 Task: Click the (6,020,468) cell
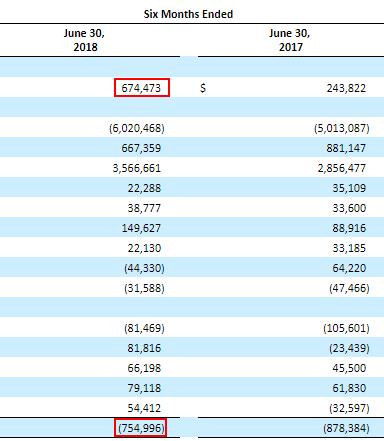(137, 128)
